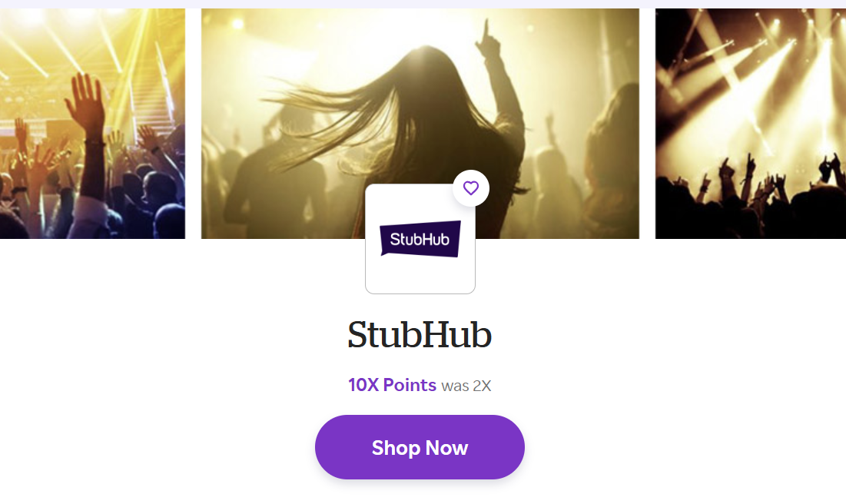Click the purple StubHub wordmark badge
The image size is (846, 504).
tap(420, 239)
